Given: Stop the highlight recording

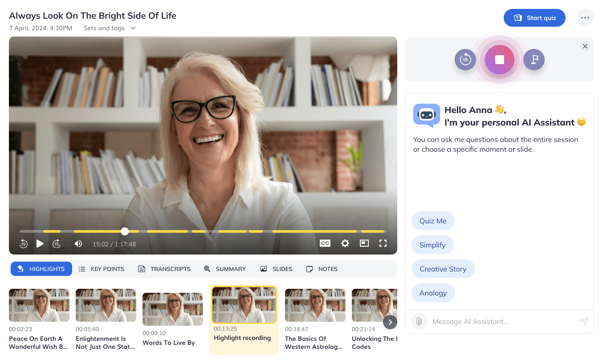Looking at the screenshot, I should point(500,60).
